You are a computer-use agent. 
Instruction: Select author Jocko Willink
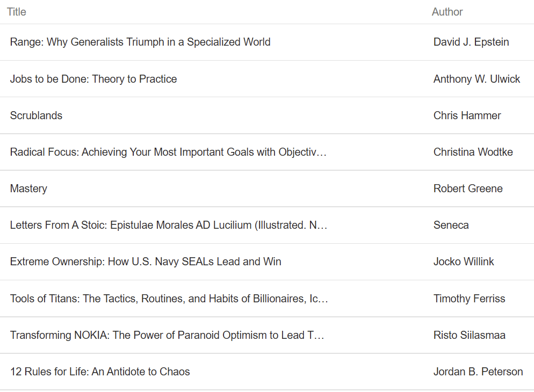click(464, 262)
